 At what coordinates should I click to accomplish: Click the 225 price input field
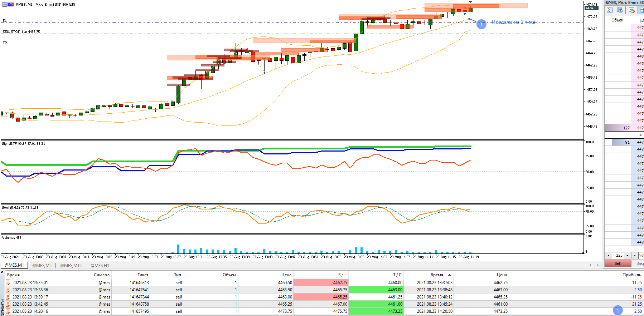click(x=618, y=255)
